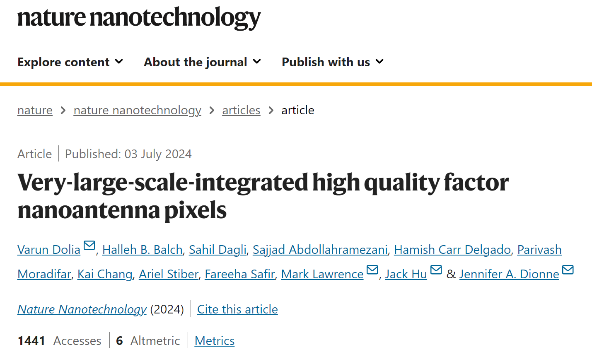Click the envelope icon beside Mark Lawrence
The image size is (592, 364).
pos(372,270)
